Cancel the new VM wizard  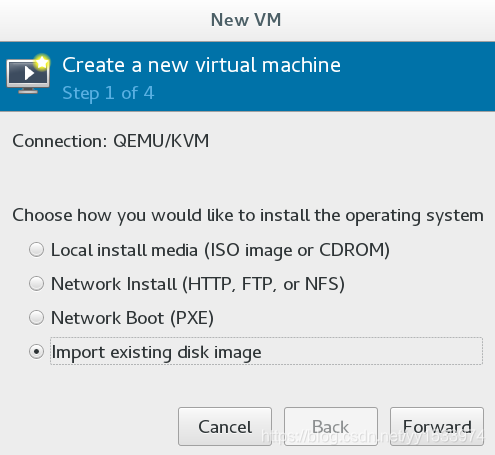[x=225, y=426]
